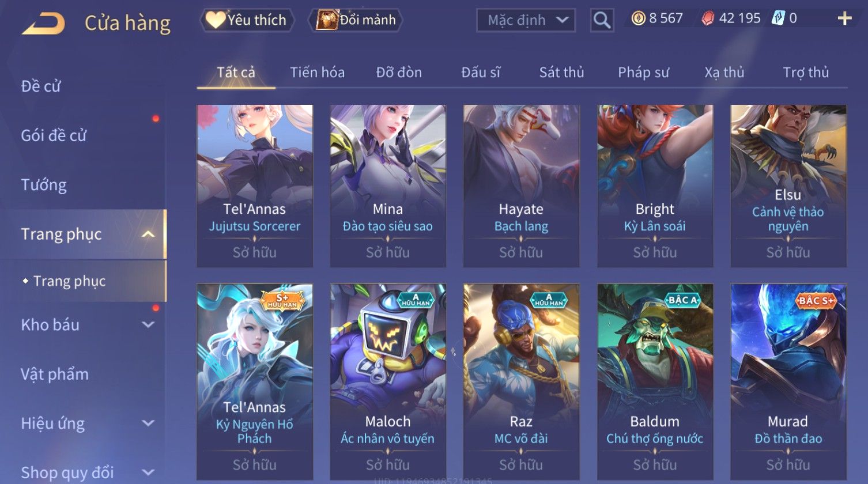Collapse the Trang phục sidebar section
Viewport: 868px width, 484px height.
coord(148,234)
